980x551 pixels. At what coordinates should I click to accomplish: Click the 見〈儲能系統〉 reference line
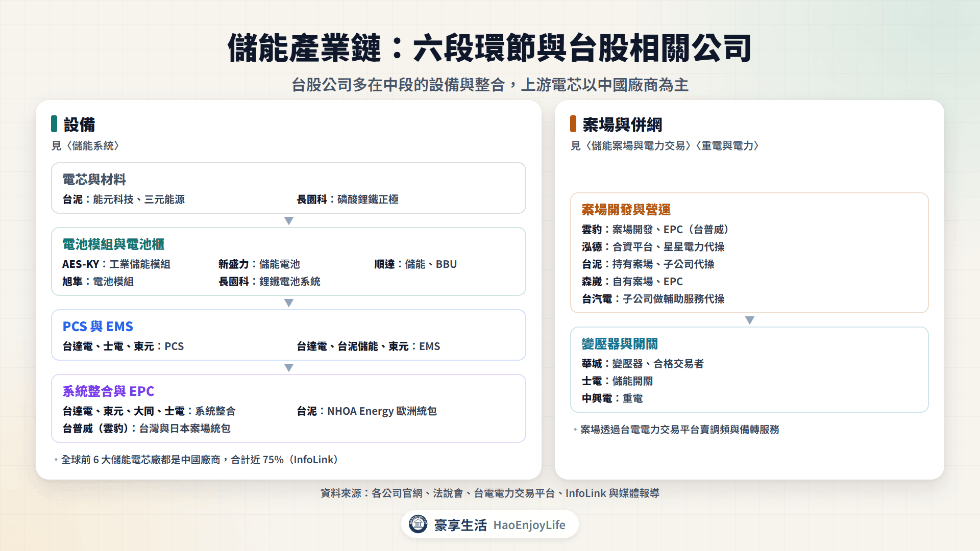(85, 146)
